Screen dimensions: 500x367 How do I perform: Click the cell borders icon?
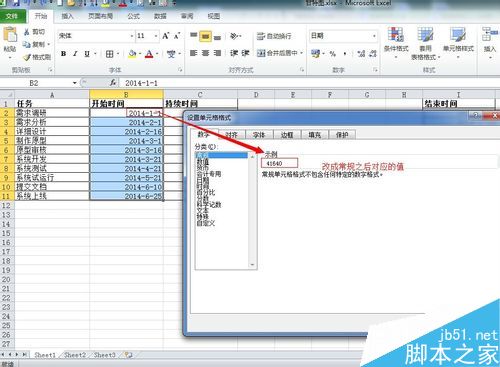(109, 54)
